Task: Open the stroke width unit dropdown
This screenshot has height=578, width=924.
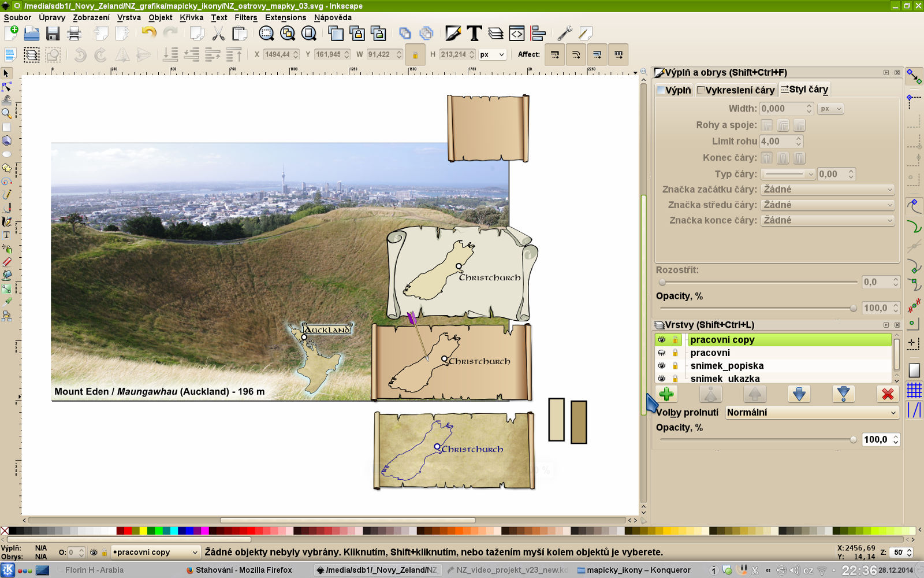Action: coord(830,108)
